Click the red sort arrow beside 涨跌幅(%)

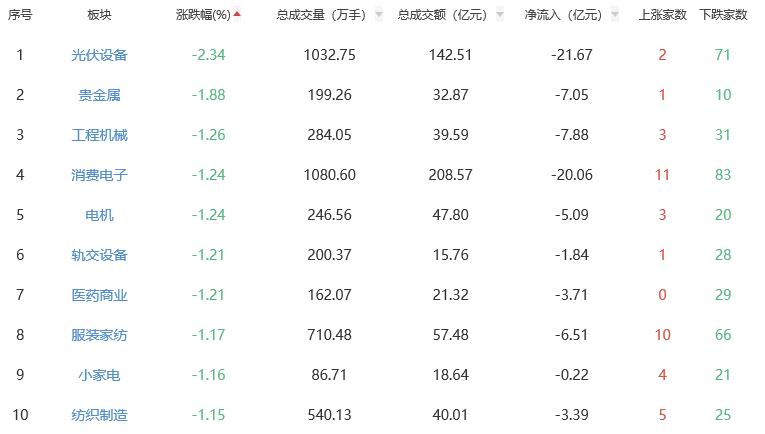237,15
